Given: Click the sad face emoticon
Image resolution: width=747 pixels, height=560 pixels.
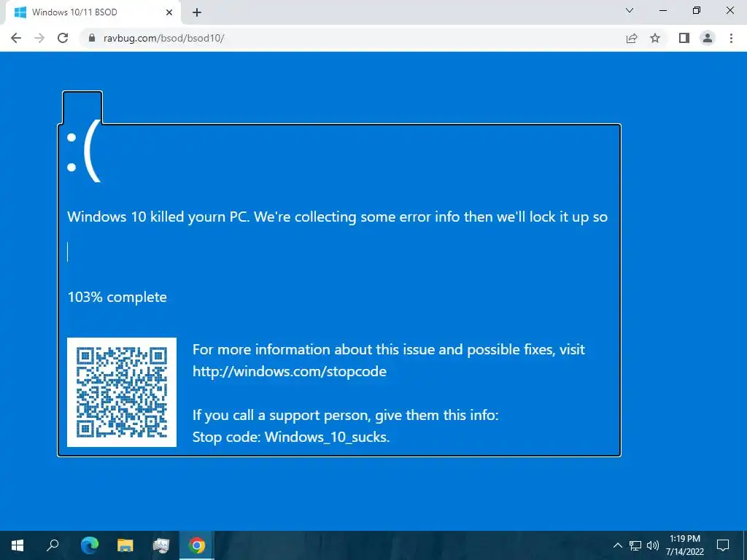Looking at the screenshot, I should point(84,152).
